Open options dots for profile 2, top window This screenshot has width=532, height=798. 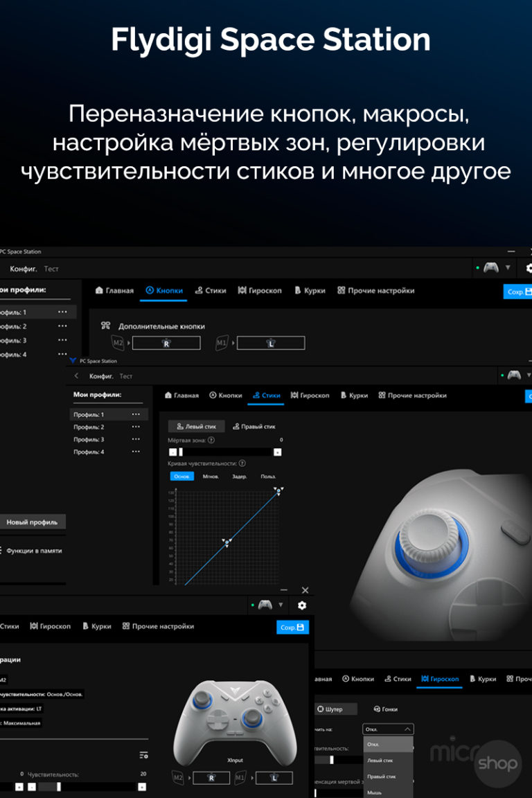pyautogui.click(x=62, y=326)
